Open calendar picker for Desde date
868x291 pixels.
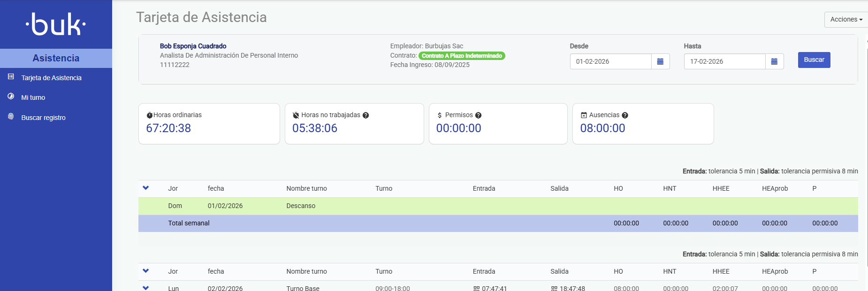(x=660, y=61)
